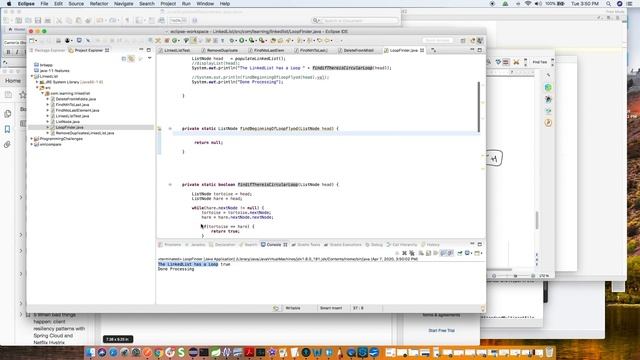640x360 pixels.
Task: Toggle Link with Editor in Project Explorer
Action: tap(131, 59)
